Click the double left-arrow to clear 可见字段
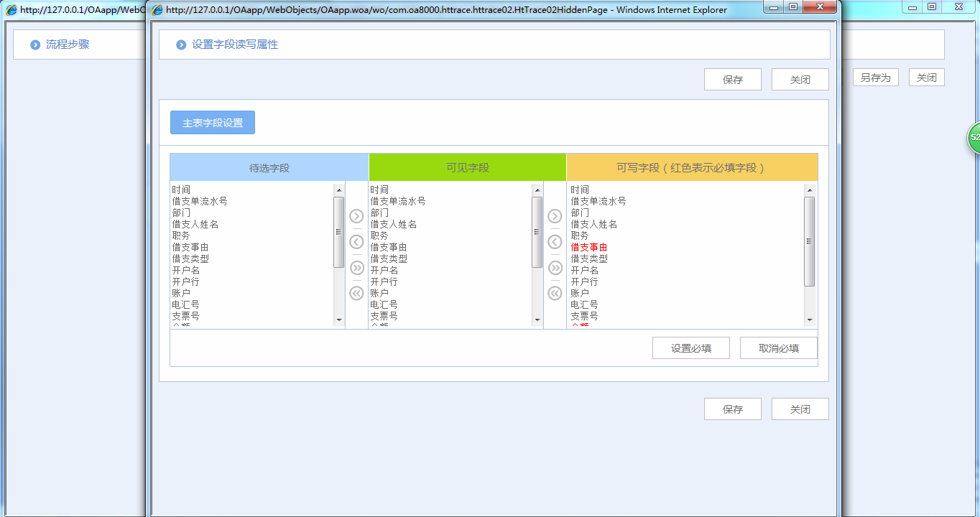The image size is (980, 517). pyautogui.click(x=356, y=293)
